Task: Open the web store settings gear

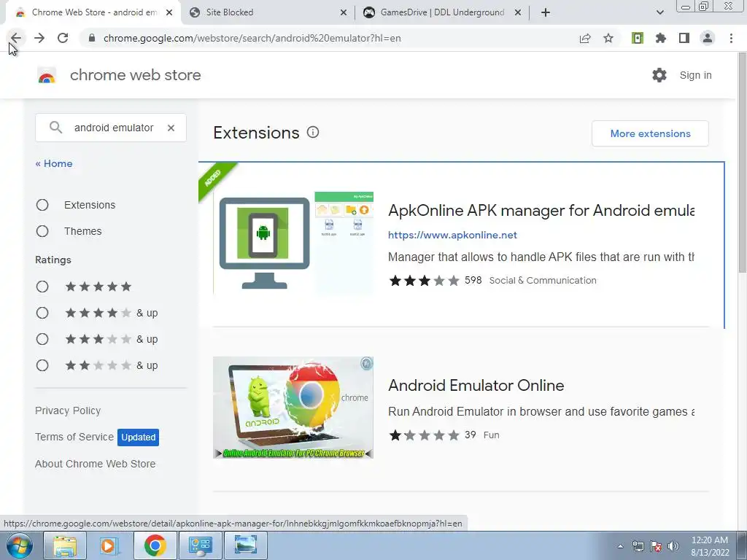Action: [x=659, y=75]
